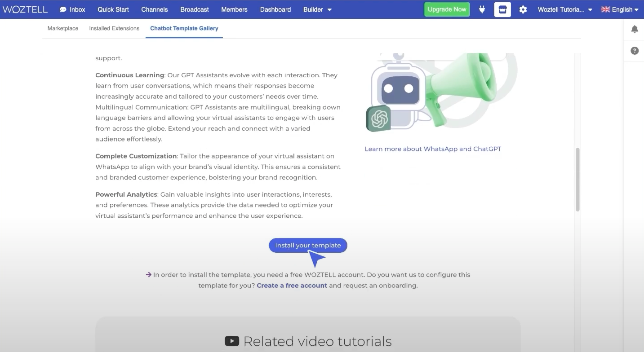Click the UK flag icon
Screen dimensions: 644x352
pos(605,9)
